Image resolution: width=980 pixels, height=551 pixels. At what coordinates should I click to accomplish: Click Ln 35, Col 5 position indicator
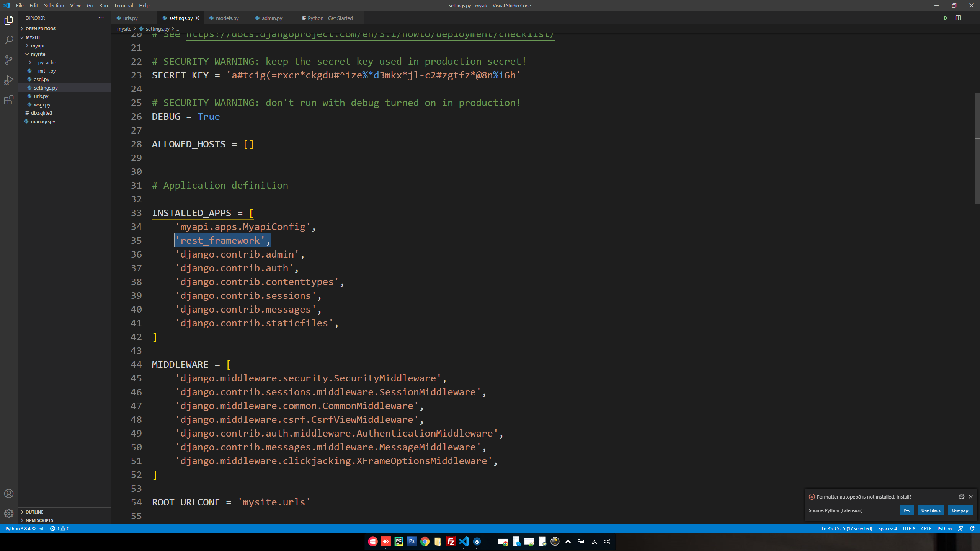[846, 528]
